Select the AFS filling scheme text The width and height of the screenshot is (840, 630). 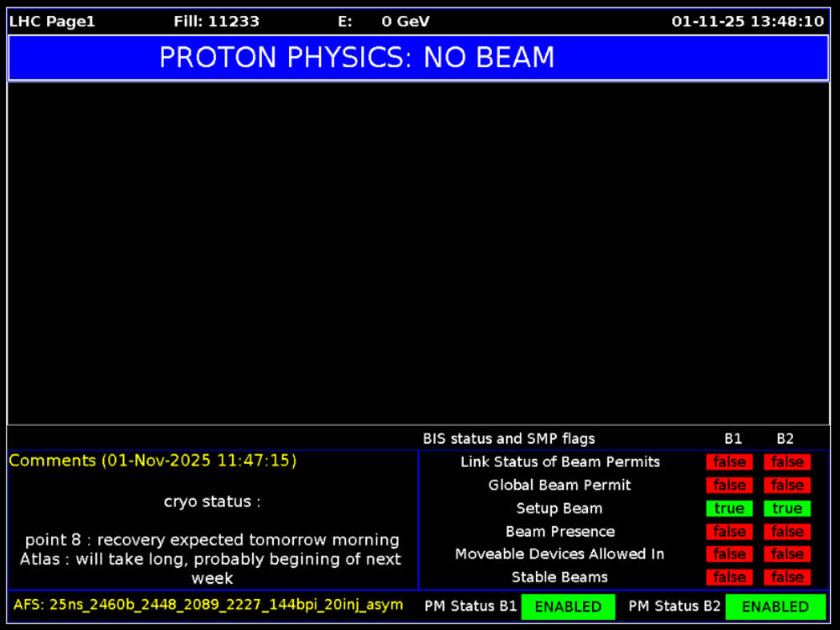coord(208,605)
